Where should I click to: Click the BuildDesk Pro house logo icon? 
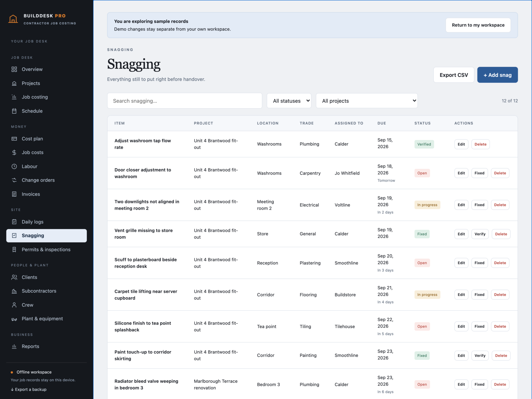point(13,19)
